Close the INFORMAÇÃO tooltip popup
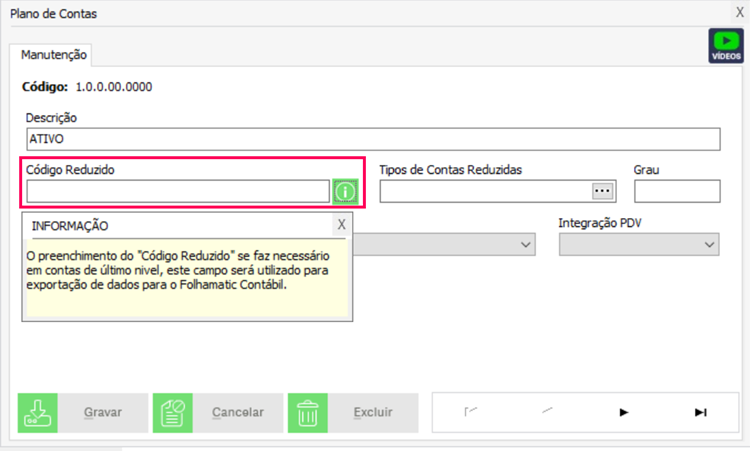Image resolution: width=750 pixels, height=451 pixels. (x=341, y=224)
